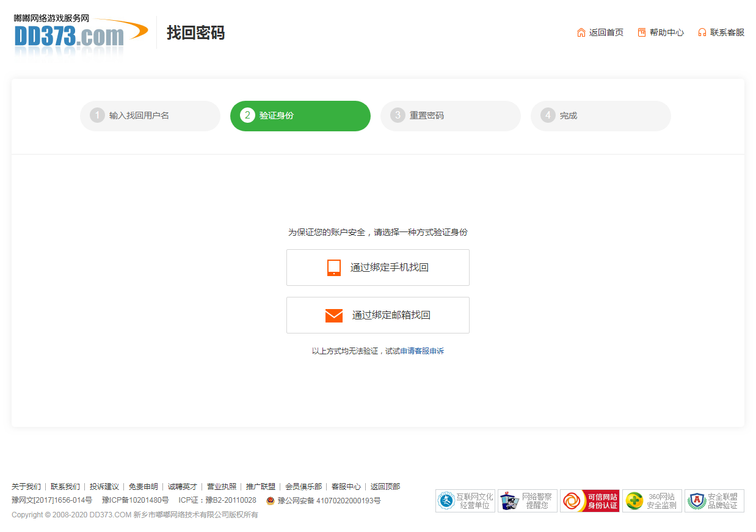Open 推广联盟 footer link
The image size is (756, 532).
click(261, 487)
